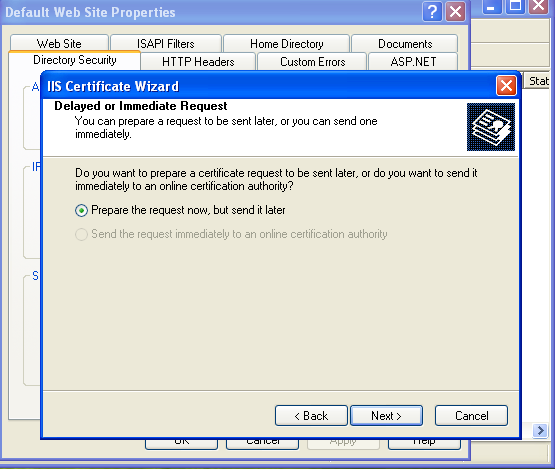This screenshot has height=471, width=555.
Task: Click the 'Stat' column header in background window
Action: point(537,81)
